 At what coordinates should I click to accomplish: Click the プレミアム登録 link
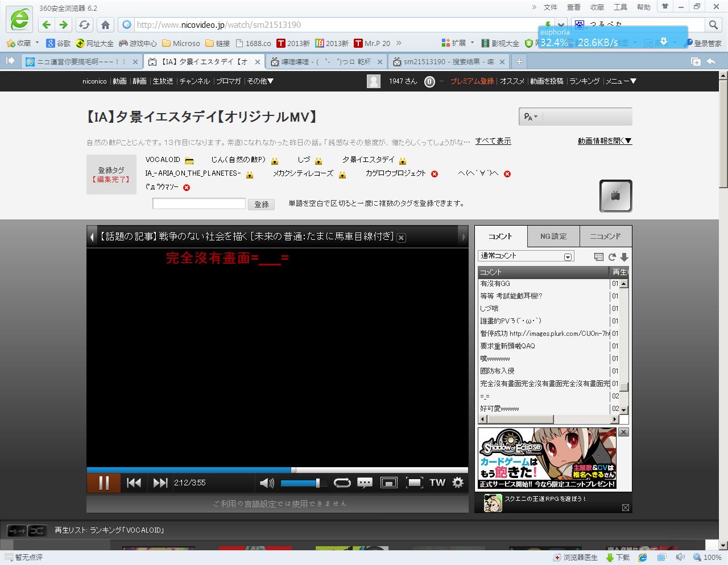point(472,81)
